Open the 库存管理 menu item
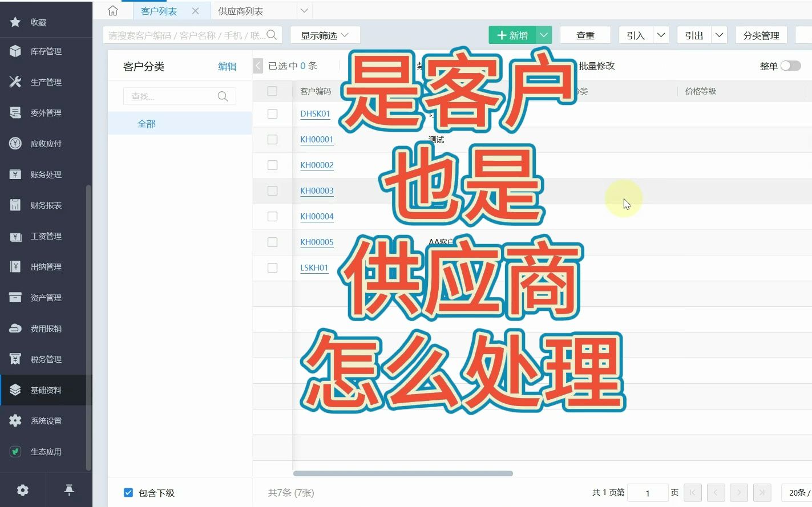Screen dimensions: 812x507 46,51
